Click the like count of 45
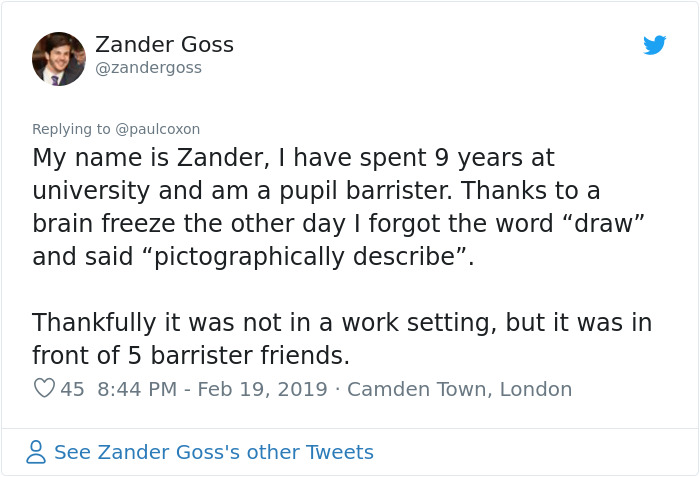The height and width of the screenshot is (477, 700). (72, 389)
